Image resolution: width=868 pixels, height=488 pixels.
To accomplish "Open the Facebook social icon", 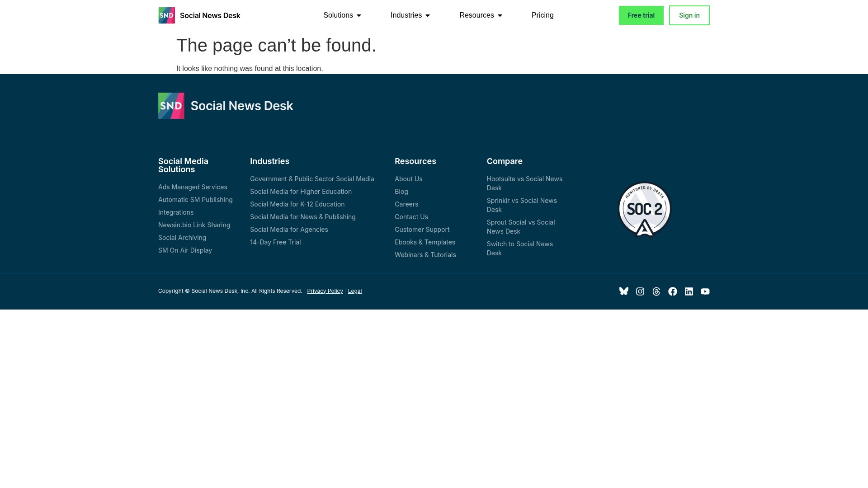I will (673, 291).
